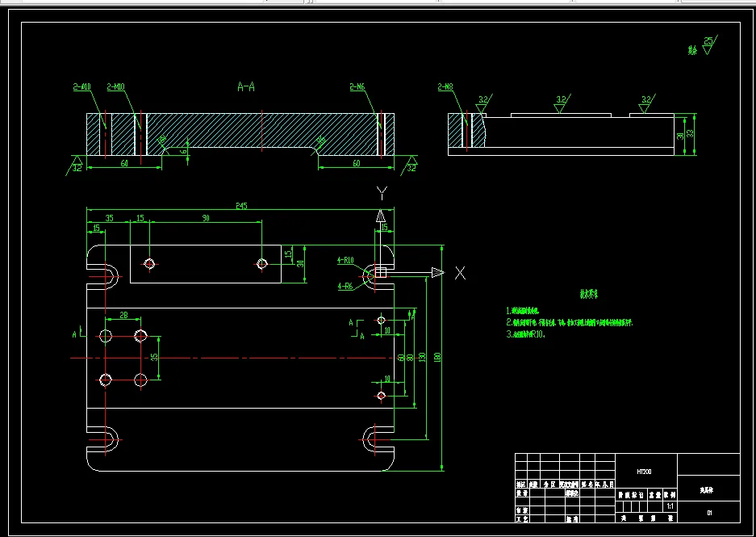Click the 2-ø10 hole callout label
The image size is (756, 537).
click(82, 87)
